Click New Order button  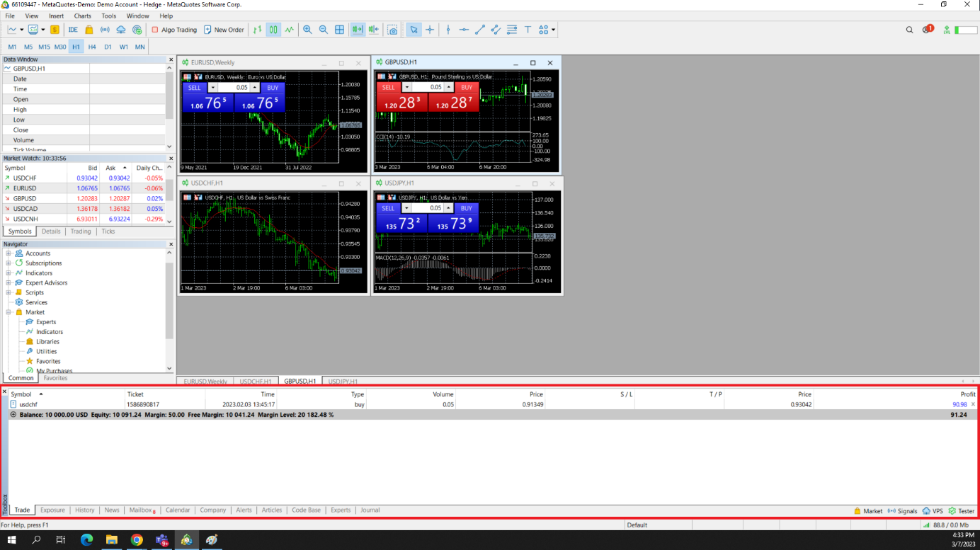coord(224,30)
